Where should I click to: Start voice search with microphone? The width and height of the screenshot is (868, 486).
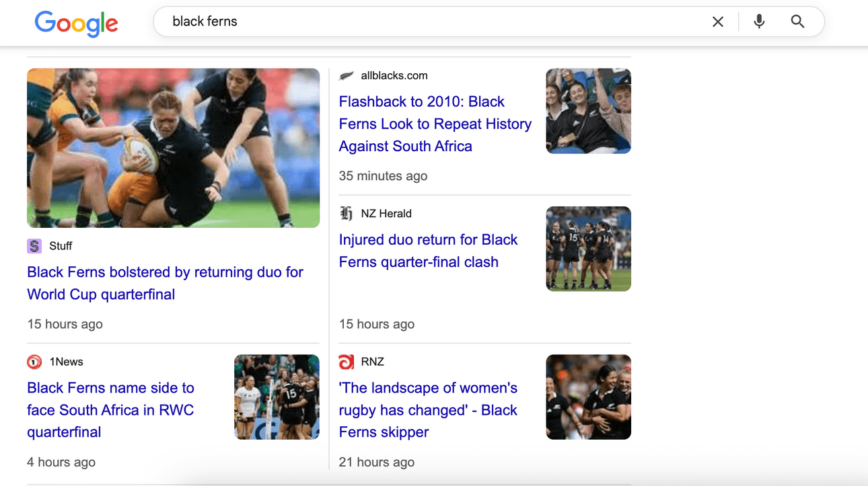(759, 22)
